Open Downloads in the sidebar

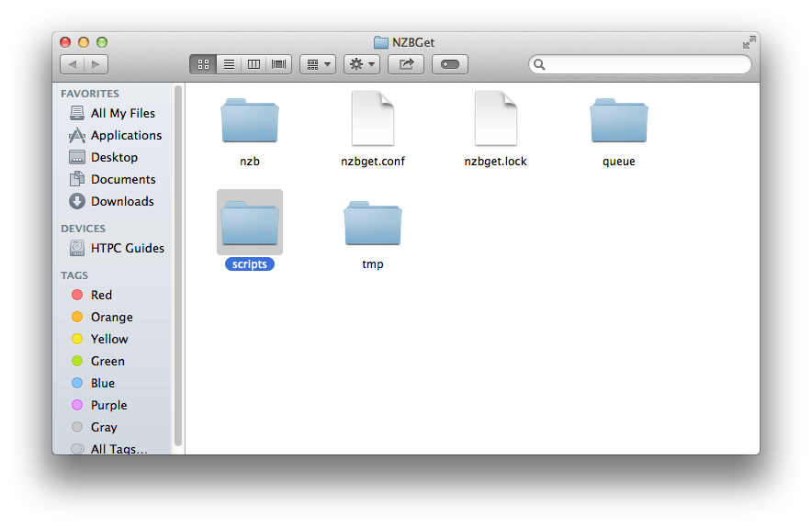tap(122, 201)
